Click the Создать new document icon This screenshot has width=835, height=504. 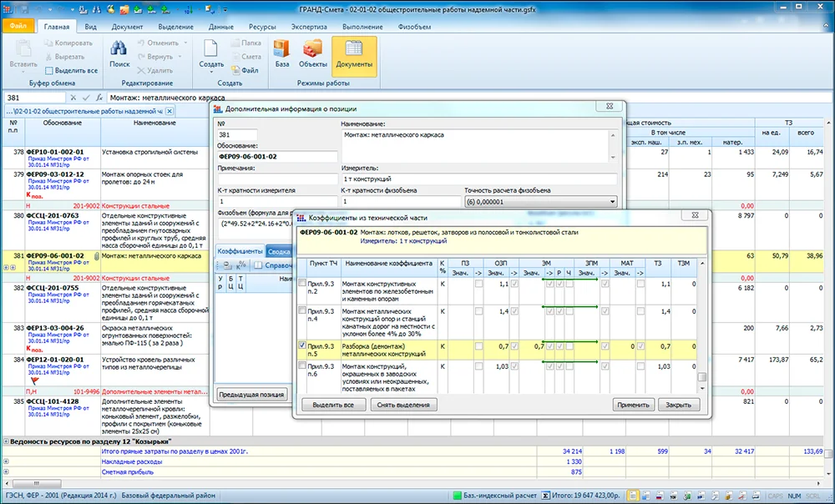click(x=211, y=49)
